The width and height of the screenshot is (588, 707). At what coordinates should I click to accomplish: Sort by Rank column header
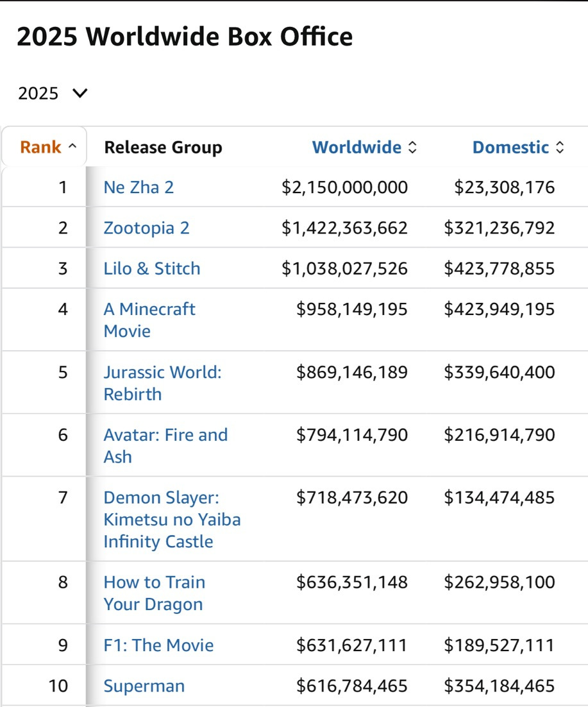click(41, 148)
